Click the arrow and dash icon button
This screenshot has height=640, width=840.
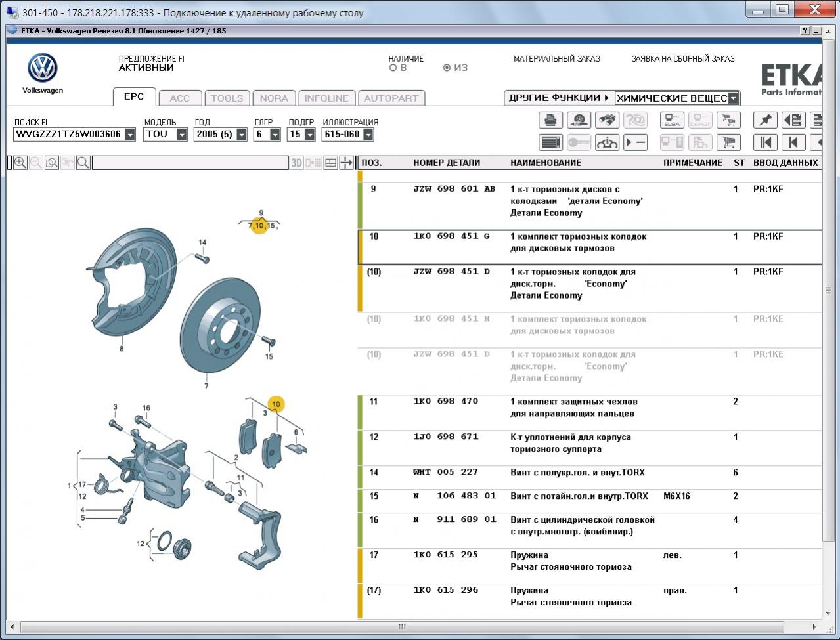click(635, 142)
